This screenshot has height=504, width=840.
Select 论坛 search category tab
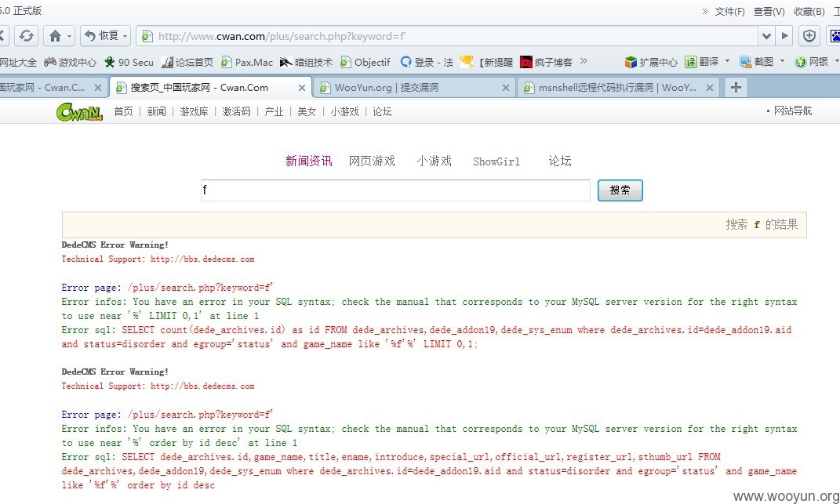point(560,161)
